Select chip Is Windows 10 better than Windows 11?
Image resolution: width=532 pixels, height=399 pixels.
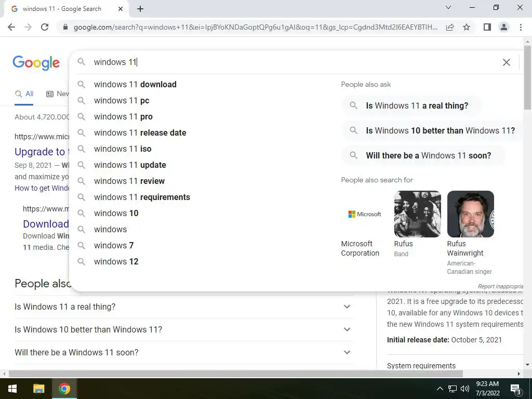click(434, 130)
